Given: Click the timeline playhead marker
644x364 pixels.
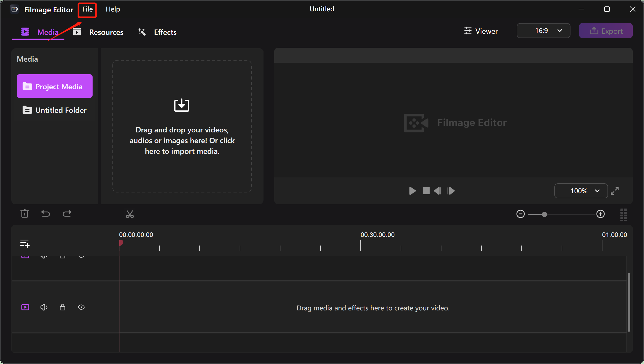Looking at the screenshot, I should [x=121, y=243].
